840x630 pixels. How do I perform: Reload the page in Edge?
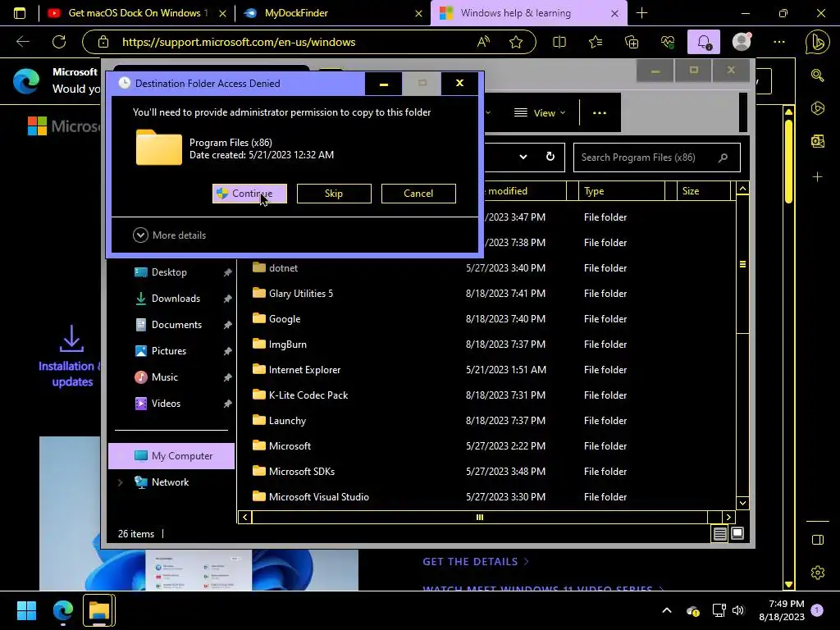(59, 42)
